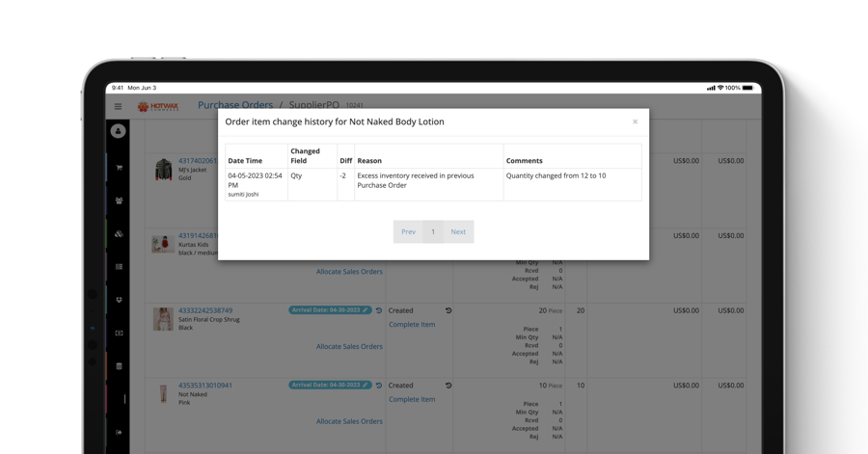Click Allocate Sales Orders for Kurtas Kids

pyautogui.click(x=349, y=272)
